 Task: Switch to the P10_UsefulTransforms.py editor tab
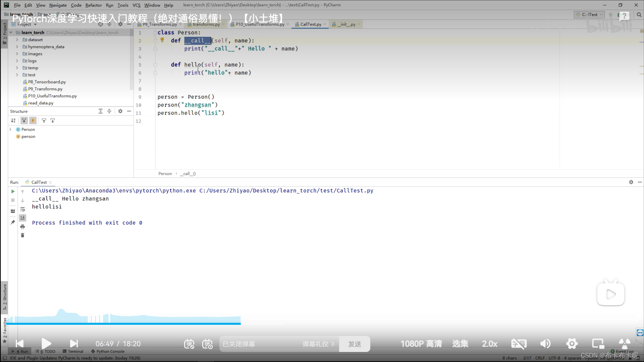point(260,24)
